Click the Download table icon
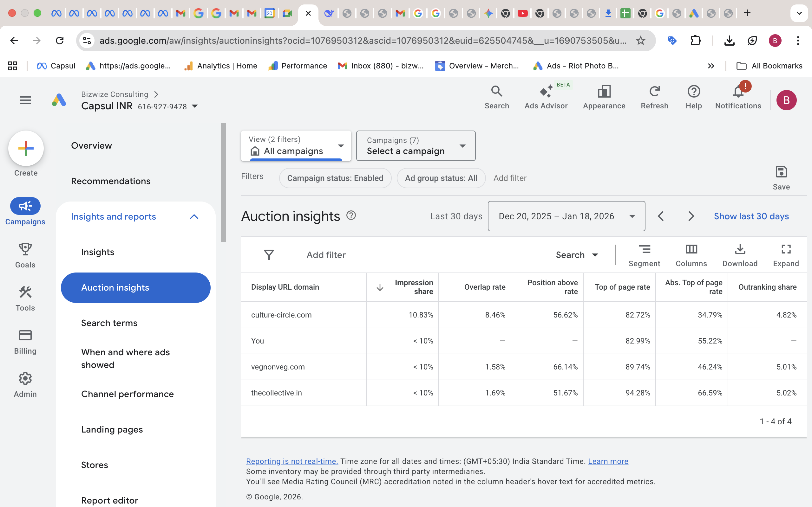Screen dimensions: 812x507 point(740,254)
